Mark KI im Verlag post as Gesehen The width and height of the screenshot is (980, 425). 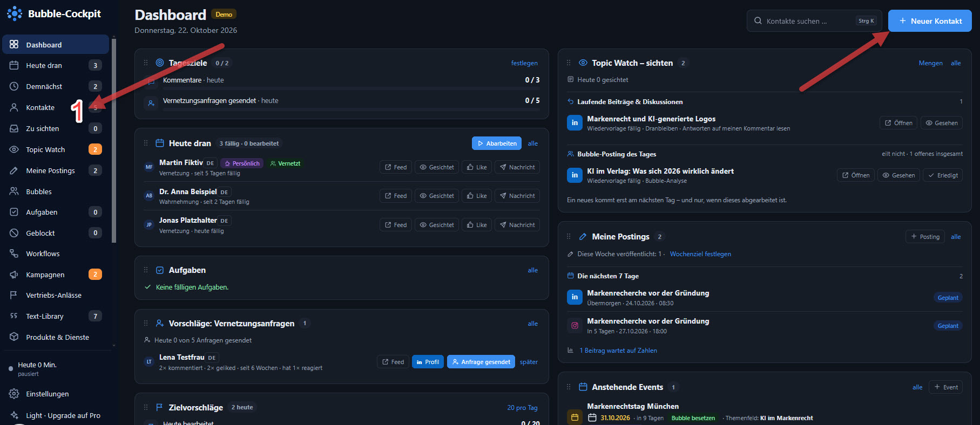click(x=898, y=175)
